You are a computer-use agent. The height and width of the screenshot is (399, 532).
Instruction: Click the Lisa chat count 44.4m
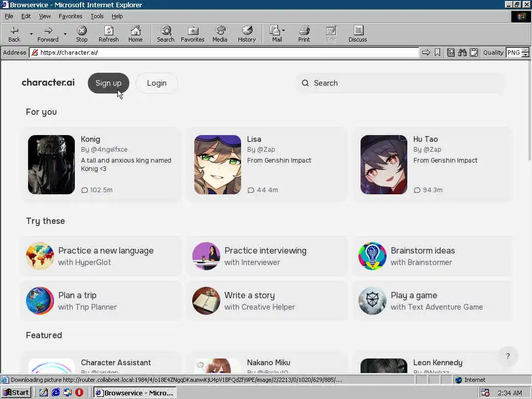(x=263, y=190)
